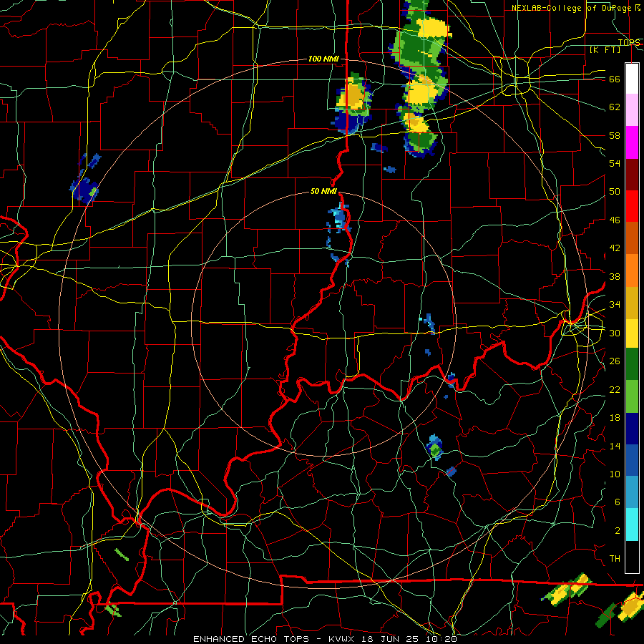The height and width of the screenshot is (644, 644).
Task: Click the "50 NMI" range ring label
Action: (323, 191)
